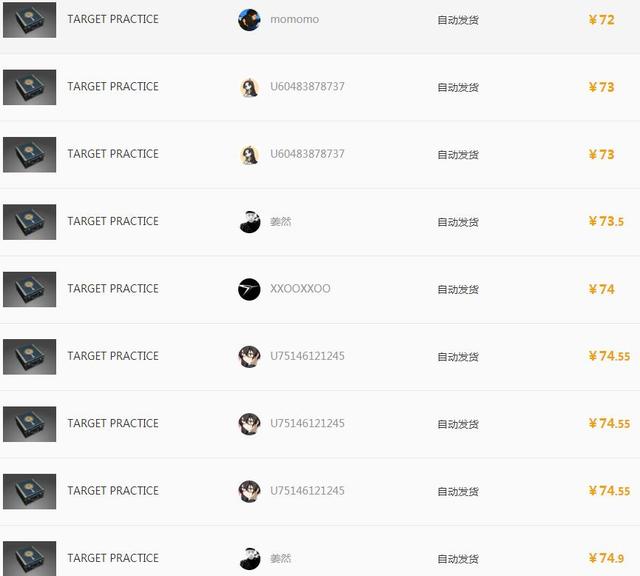Click the avatar in the ¥73.5 listing
This screenshot has width=640, height=576.
(x=249, y=222)
